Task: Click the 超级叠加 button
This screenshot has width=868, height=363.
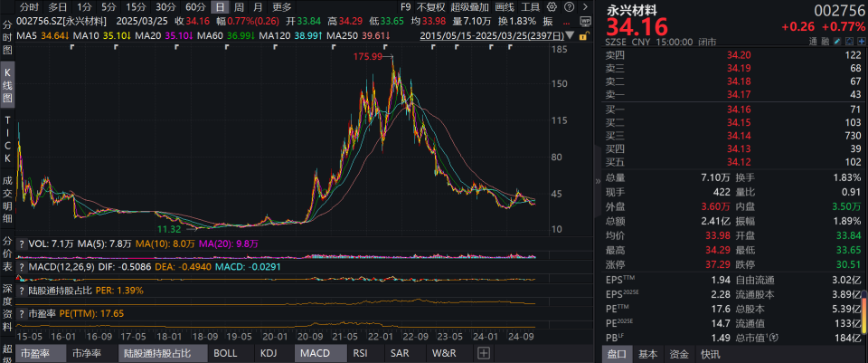Action: point(469,7)
